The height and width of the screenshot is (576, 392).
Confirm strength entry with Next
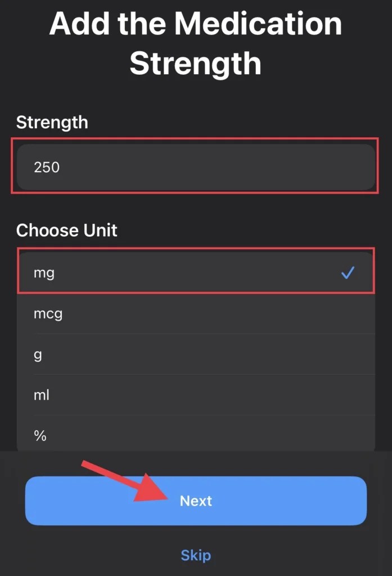coord(196,501)
